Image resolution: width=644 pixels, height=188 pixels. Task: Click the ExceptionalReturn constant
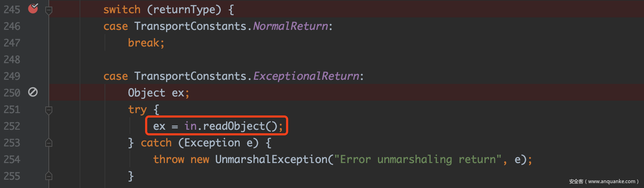306,76
